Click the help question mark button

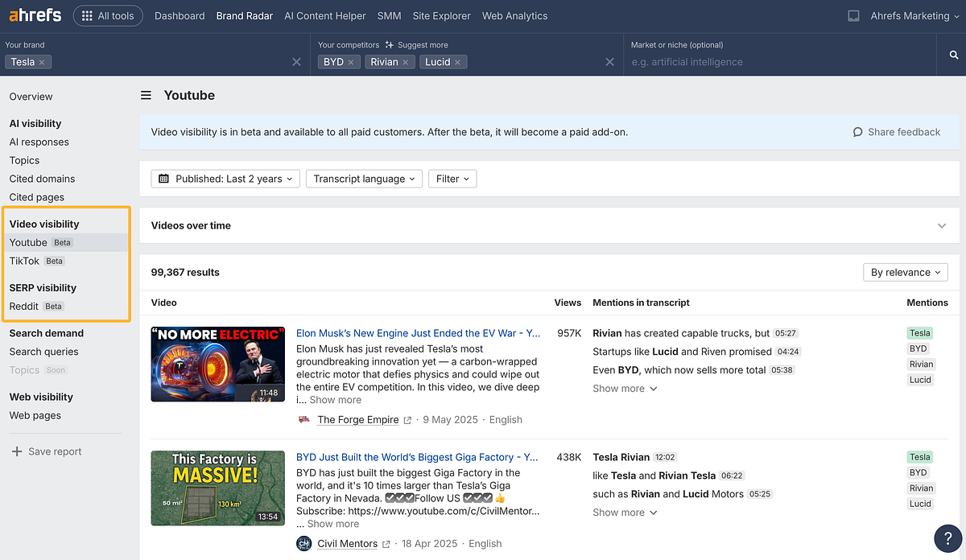pos(947,538)
